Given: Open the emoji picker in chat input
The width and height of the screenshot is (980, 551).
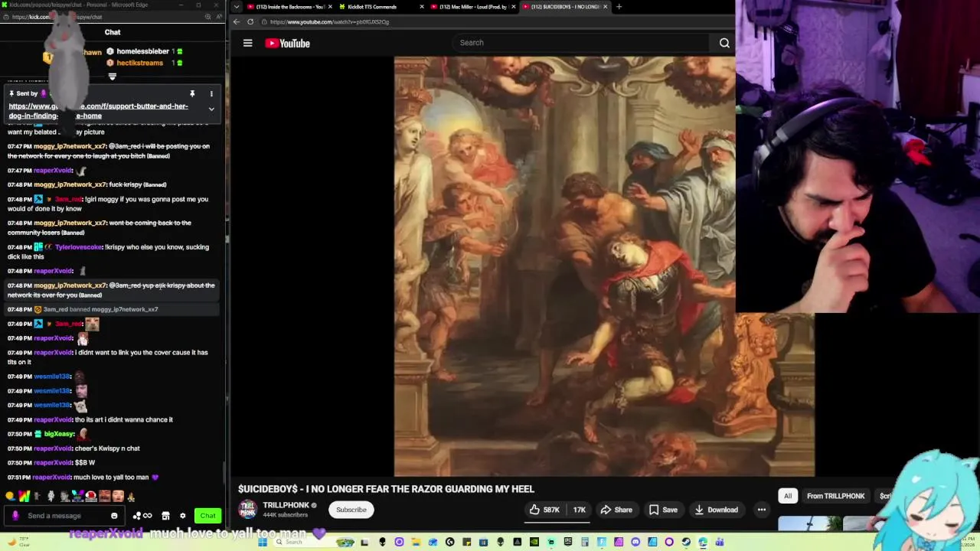Looking at the screenshot, I should (114, 516).
